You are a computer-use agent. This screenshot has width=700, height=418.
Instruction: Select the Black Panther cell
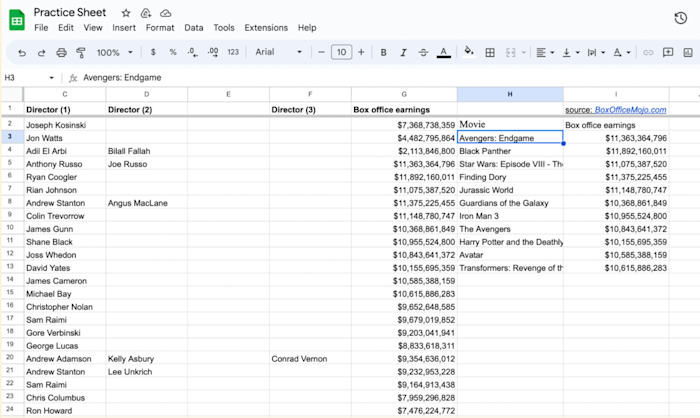click(x=510, y=151)
